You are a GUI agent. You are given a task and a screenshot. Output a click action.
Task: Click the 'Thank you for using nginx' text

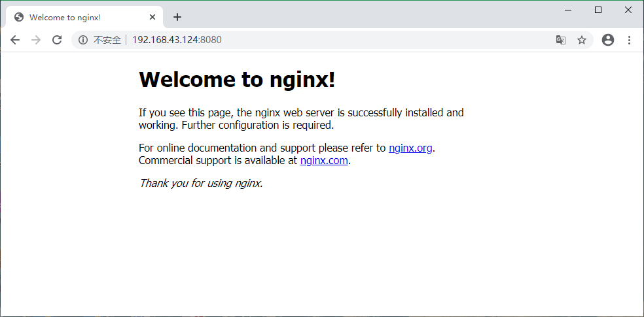click(x=201, y=183)
